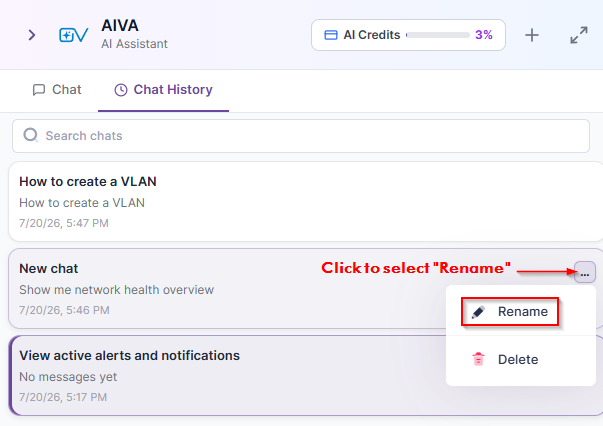Open View active alerts and notifications chat
This screenshot has height=426, width=603.
227,376
